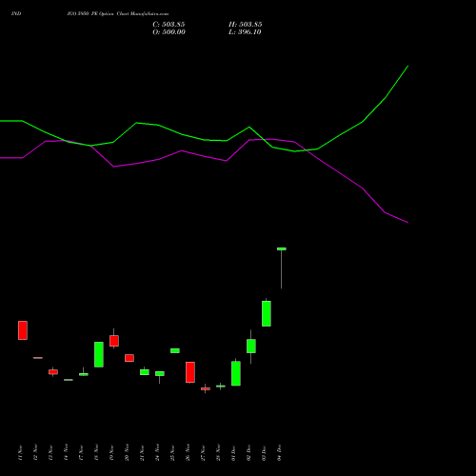The height and width of the screenshot is (476, 476).
Task: Select the 19 Nov date label
Action: (x=111, y=452)
